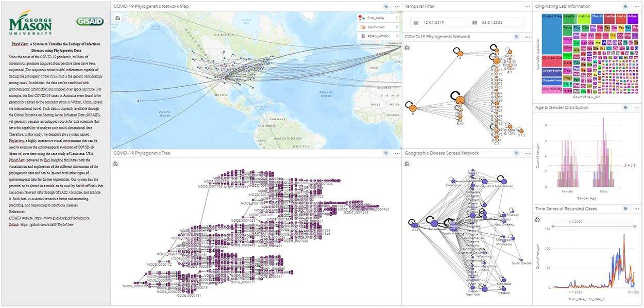Click home icon in Geographic Disease Spread Network

pyautogui.click(x=409, y=164)
